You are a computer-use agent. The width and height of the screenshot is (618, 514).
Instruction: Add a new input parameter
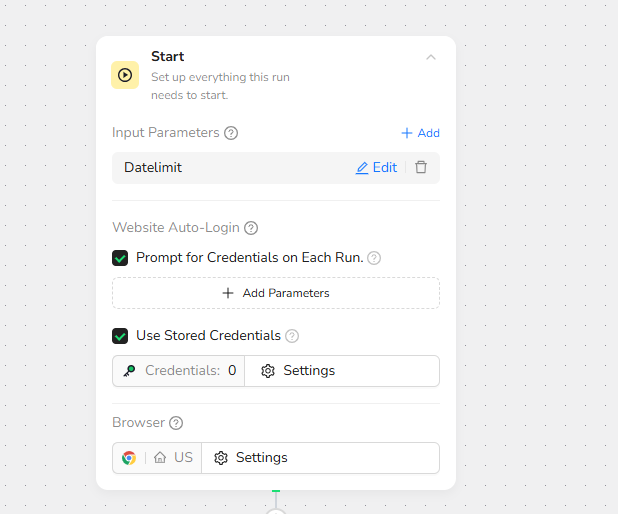click(x=420, y=133)
